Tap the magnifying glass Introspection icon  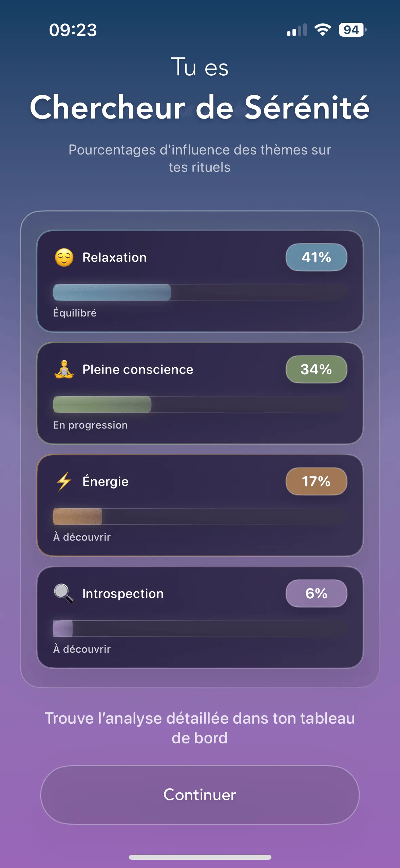[x=64, y=593]
